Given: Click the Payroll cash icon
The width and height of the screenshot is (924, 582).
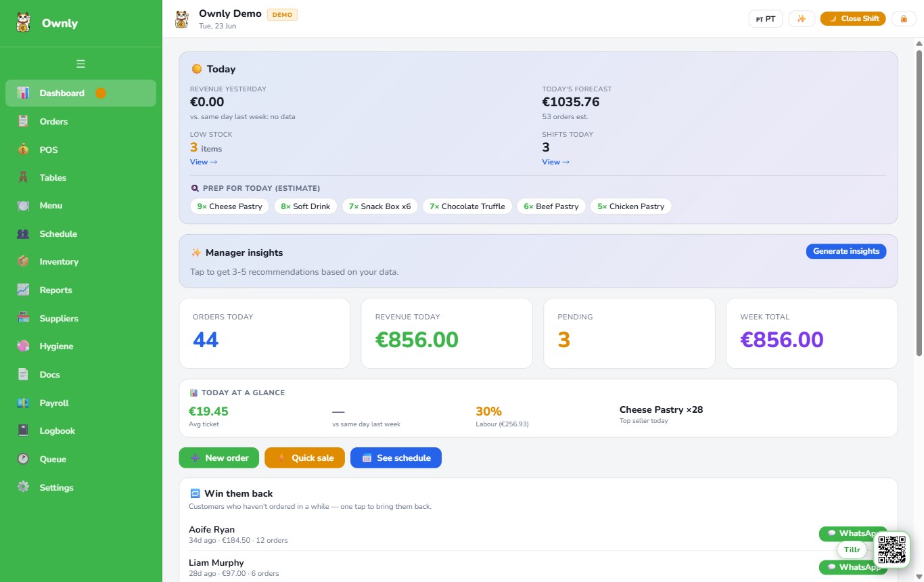Looking at the screenshot, I should pos(24,403).
